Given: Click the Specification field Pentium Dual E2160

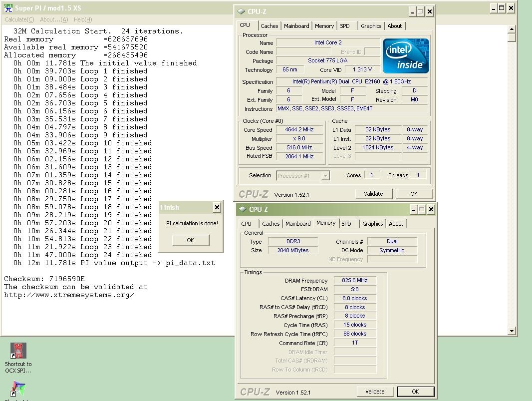Looking at the screenshot, I should coord(352,82).
